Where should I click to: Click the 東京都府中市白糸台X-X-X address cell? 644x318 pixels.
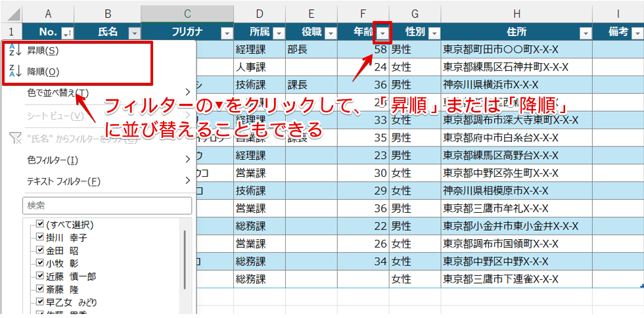point(517,138)
